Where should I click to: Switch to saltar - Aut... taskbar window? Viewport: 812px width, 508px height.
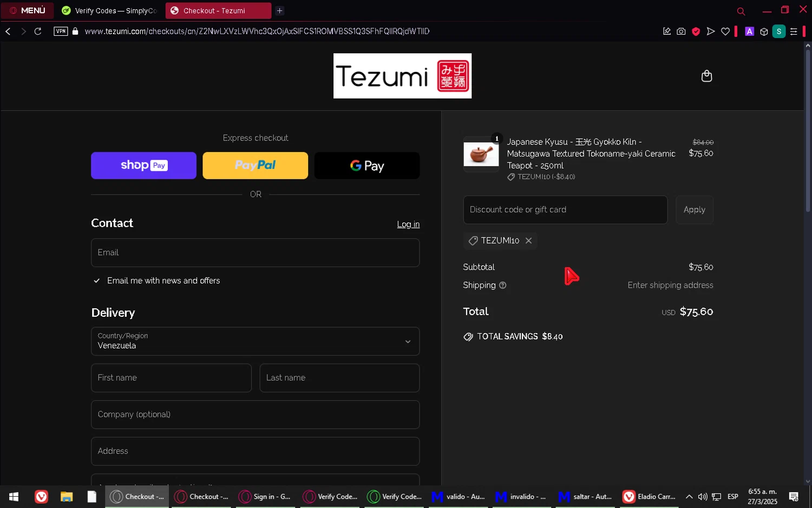[x=586, y=497]
